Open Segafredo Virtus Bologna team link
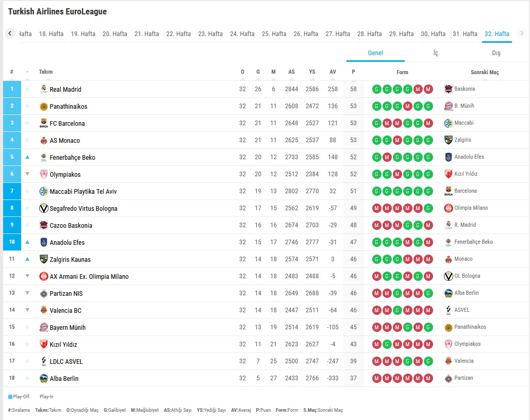The image size is (530, 420). pos(84,209)
